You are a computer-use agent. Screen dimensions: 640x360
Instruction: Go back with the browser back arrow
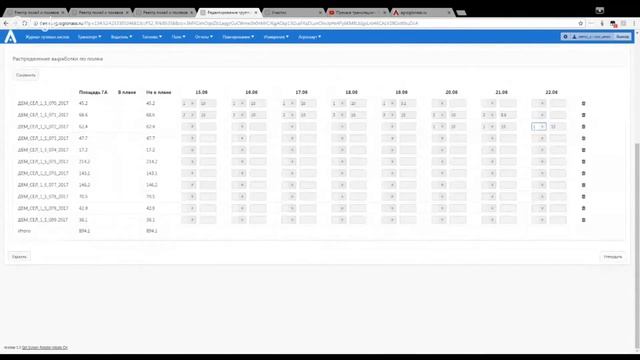pos(6,24)
